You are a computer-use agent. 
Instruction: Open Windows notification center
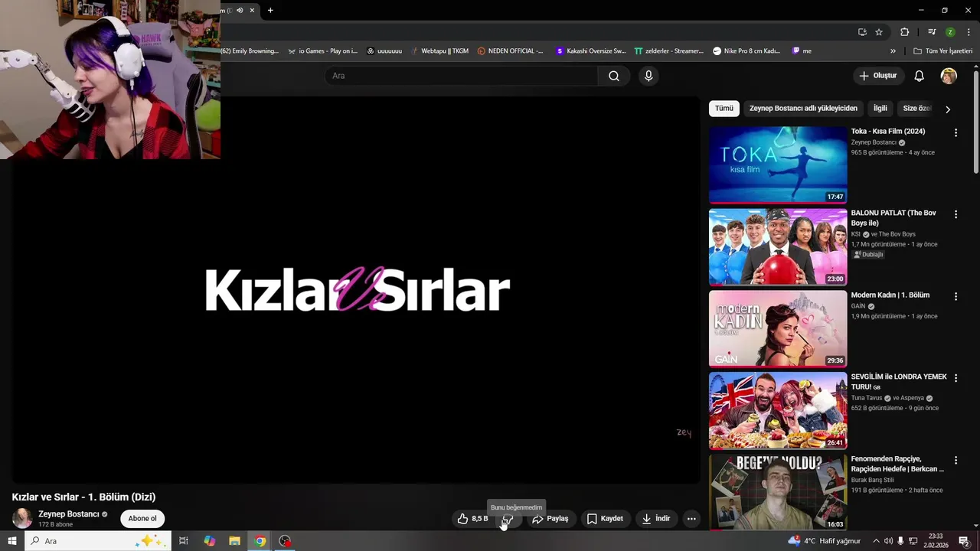(x=964, y=541)
